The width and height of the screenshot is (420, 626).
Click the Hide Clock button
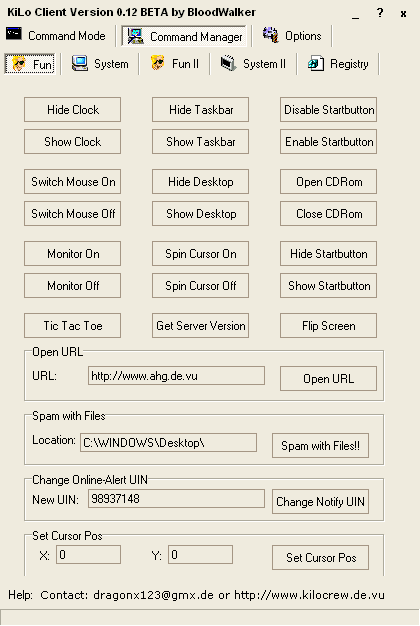pos(72,109)
